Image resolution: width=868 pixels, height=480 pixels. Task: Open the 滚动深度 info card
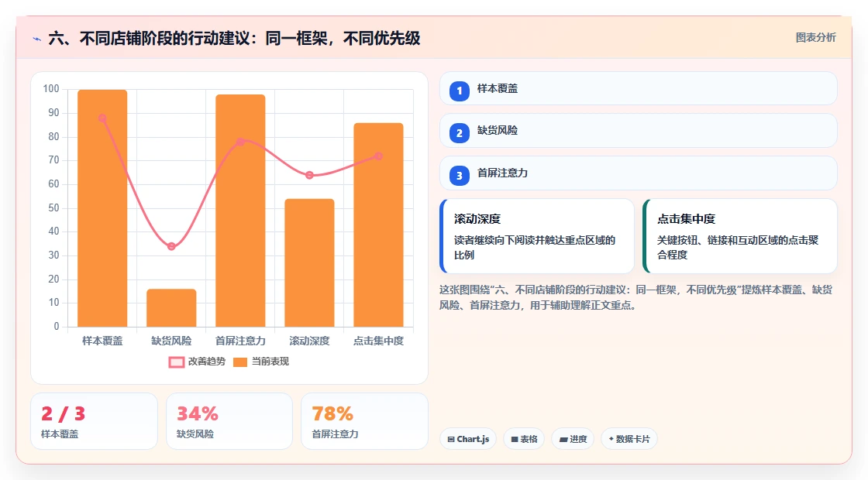point(537,236)
